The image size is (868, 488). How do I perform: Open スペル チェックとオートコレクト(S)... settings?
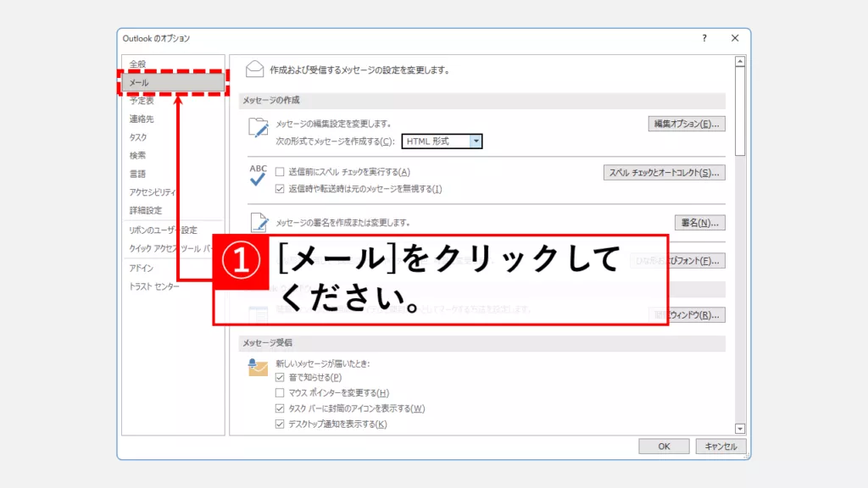664,173
